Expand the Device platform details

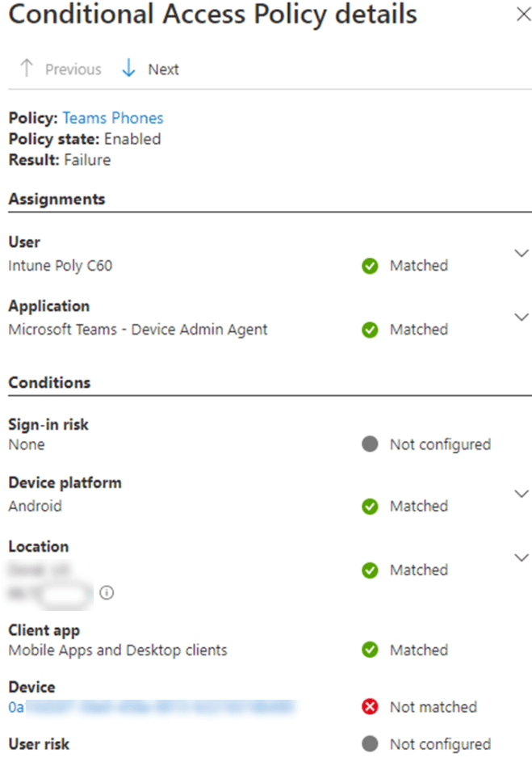(522, 493)
